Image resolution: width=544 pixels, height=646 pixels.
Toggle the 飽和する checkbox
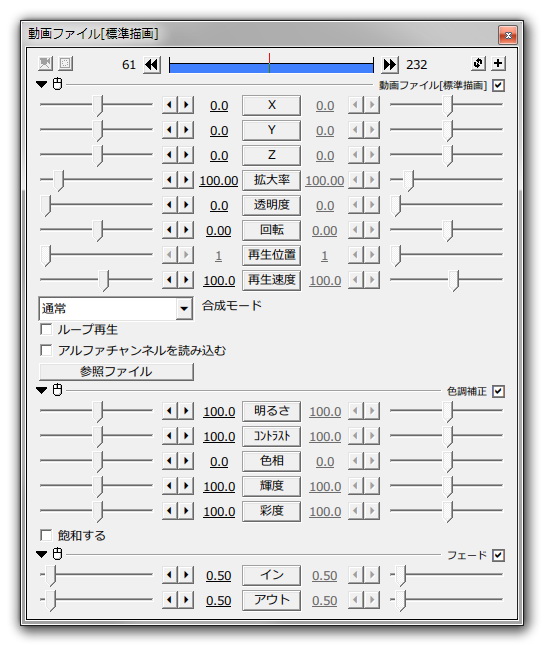(x=46, y=535)
